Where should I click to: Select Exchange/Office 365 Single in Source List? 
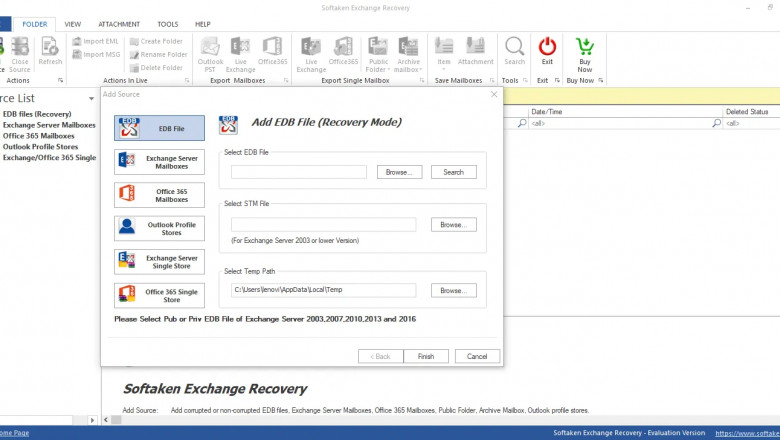pos(49,158)
